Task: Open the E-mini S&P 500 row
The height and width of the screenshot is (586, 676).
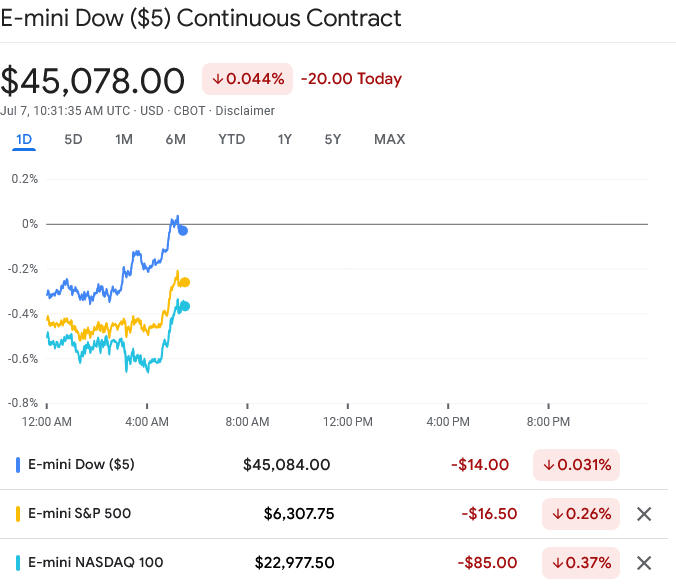Action: (79, 514)
